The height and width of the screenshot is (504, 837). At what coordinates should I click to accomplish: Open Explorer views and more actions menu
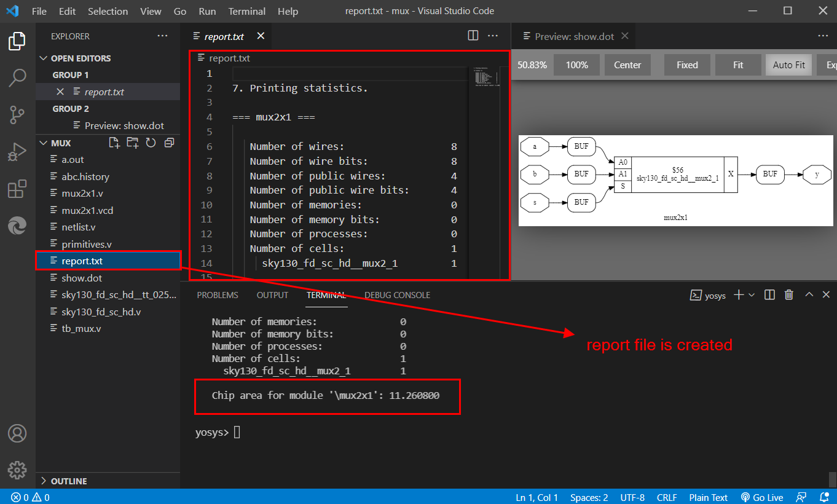(162, 36)
